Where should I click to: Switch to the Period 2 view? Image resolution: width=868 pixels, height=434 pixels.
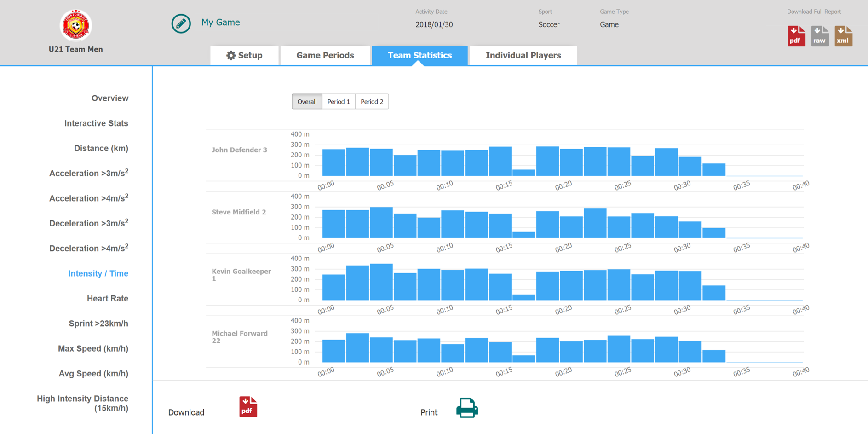(x=372, y=101)
